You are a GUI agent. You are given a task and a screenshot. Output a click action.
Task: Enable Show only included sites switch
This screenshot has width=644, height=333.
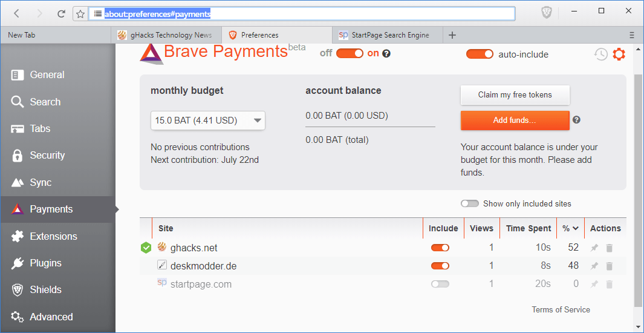pyautogui.click(x=470, y=203)
